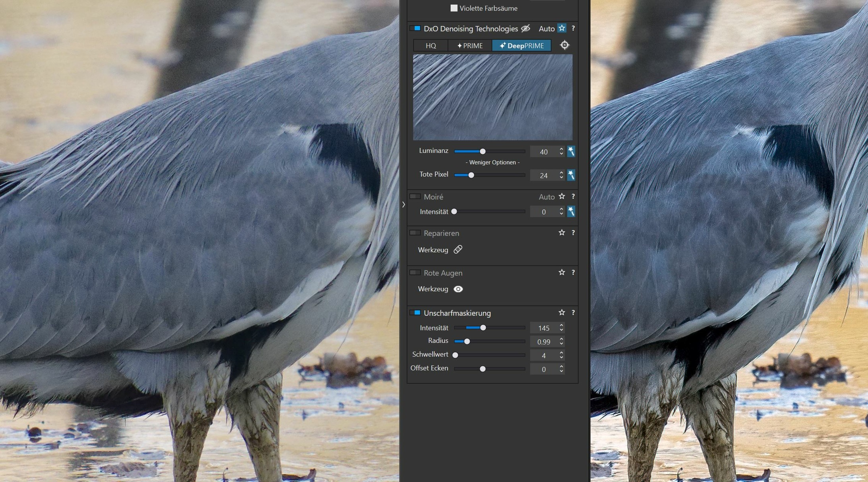868x482 pixels.
Task: Select the Reparieren bandage tool
Action: coord(458,250)
